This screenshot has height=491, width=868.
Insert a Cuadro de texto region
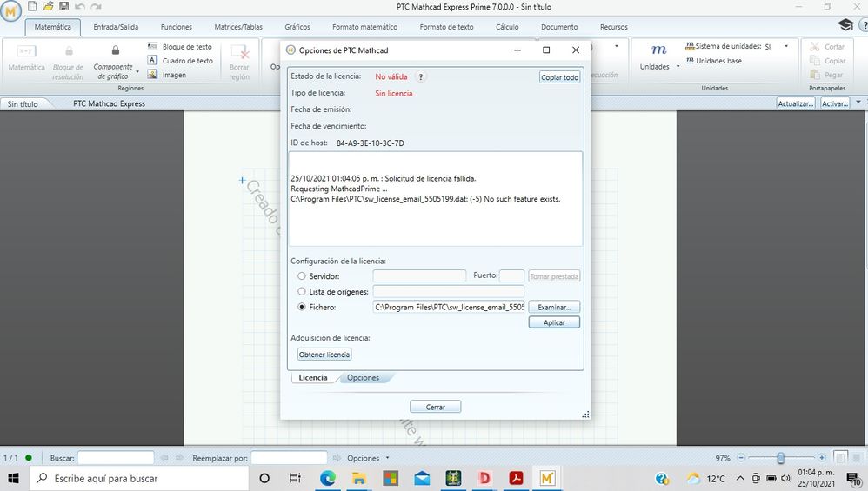pos(181,61)
